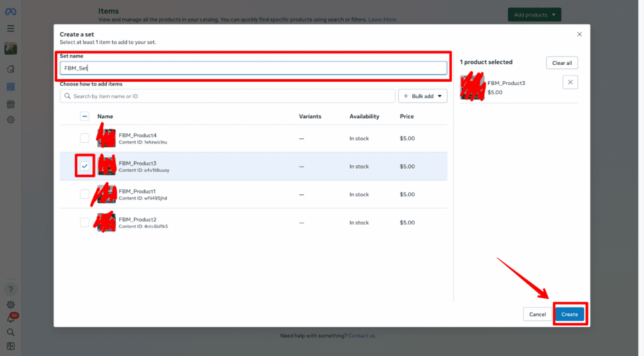Screen dimensions: 644x356
Task: Open the notifications bell with badge
Action: pyautogui.click(x=11, y=318)
